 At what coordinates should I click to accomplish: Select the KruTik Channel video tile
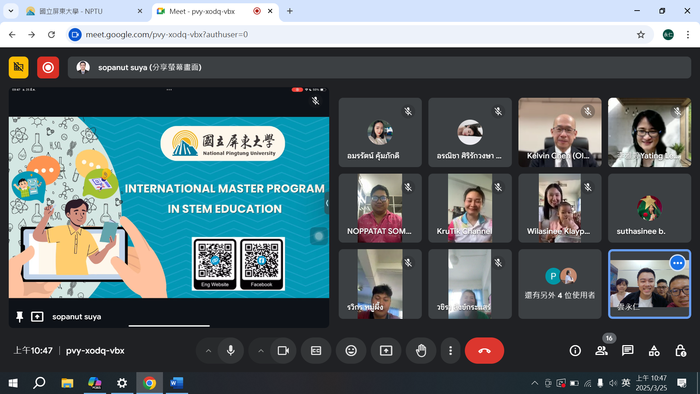470,208
